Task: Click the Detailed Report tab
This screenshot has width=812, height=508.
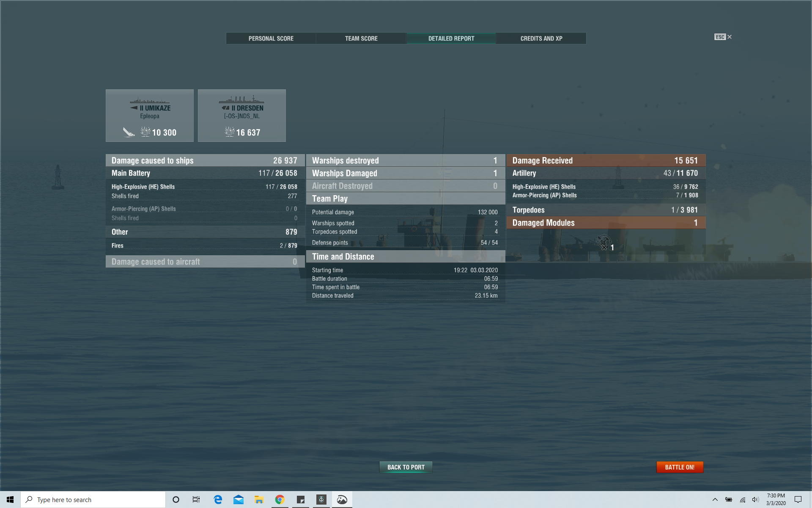Action: click(451, 39)
